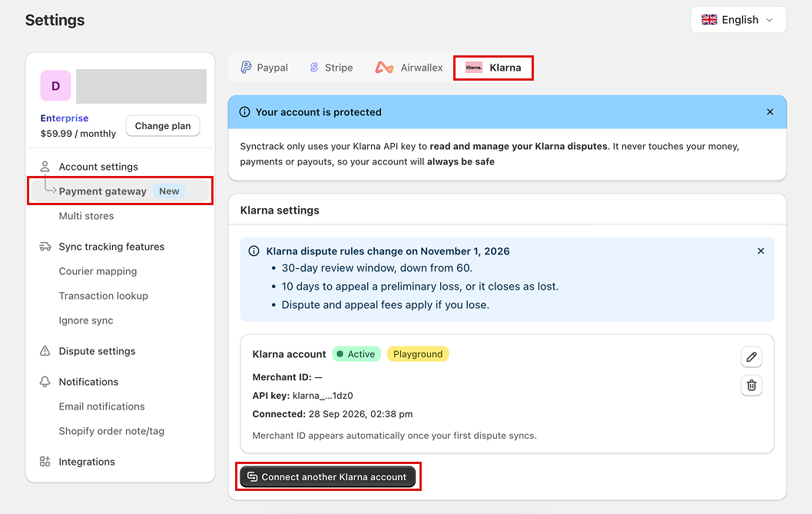
Task: Open Account settings in sidebar
Action: coord(98,167)
